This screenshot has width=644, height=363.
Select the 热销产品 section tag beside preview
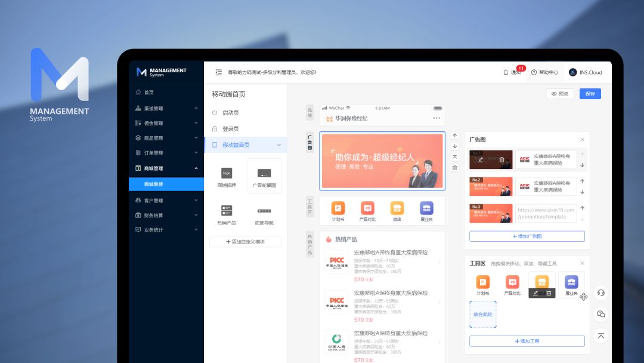310,245
